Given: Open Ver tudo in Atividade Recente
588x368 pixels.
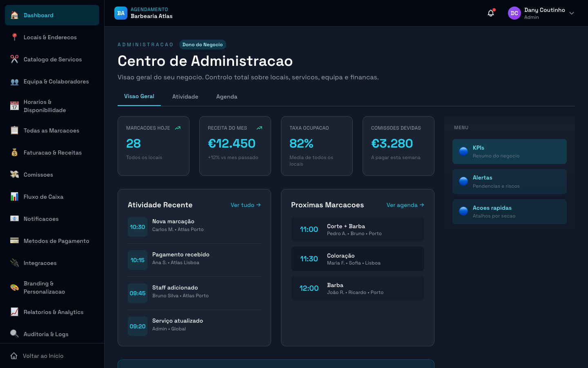Looking at the screenshot, I should [246, 205].
